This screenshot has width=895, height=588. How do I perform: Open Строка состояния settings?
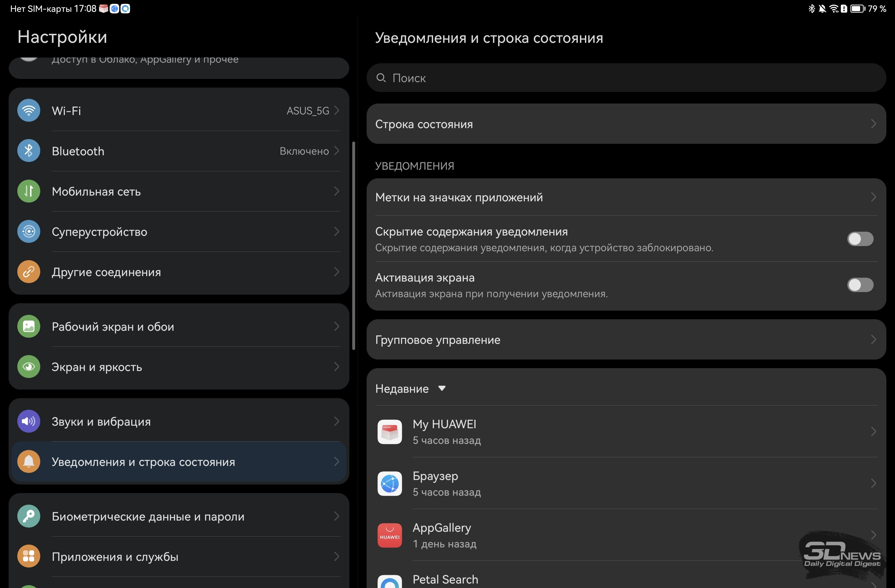[x=626, y=124]
